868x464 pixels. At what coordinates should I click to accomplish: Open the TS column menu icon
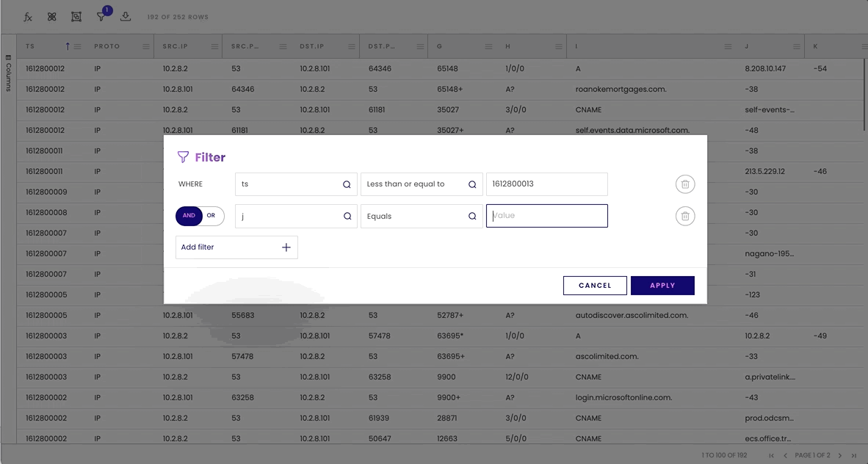78,46
